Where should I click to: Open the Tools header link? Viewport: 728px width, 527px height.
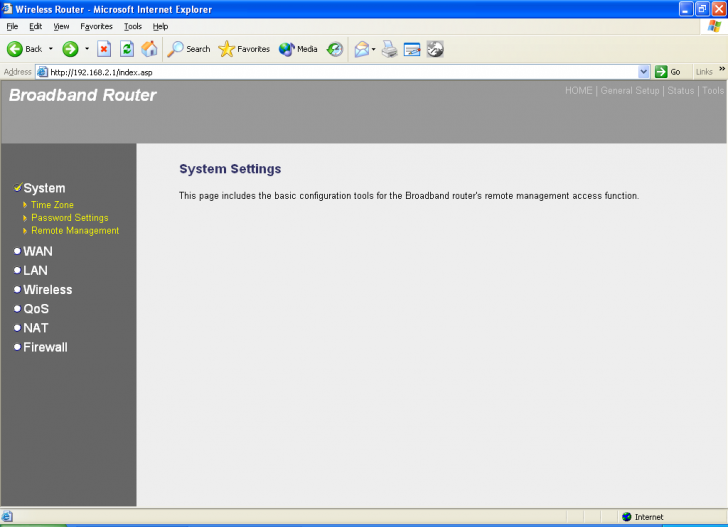pos(713,91)
